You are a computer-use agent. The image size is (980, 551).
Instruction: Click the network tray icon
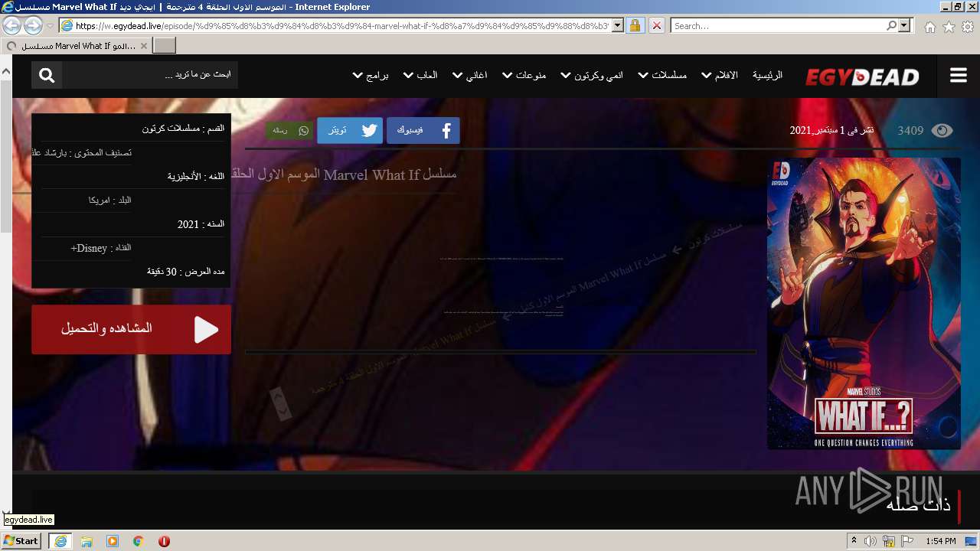click(x=889, y=541)
